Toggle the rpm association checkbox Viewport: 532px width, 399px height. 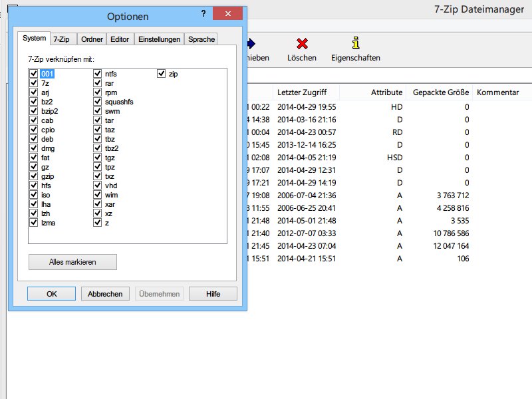[97, 92]
